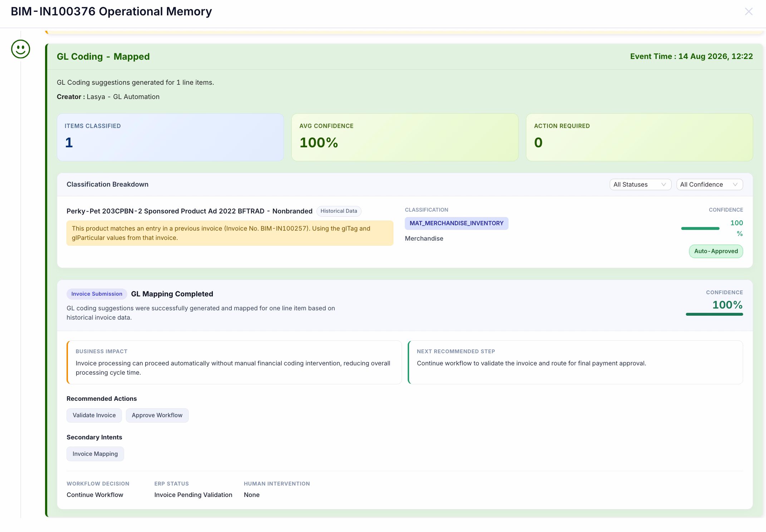Click the 'Continue Workflow' decision value
The width and height of the screenshot is (766, 532).
pos(95,495)
